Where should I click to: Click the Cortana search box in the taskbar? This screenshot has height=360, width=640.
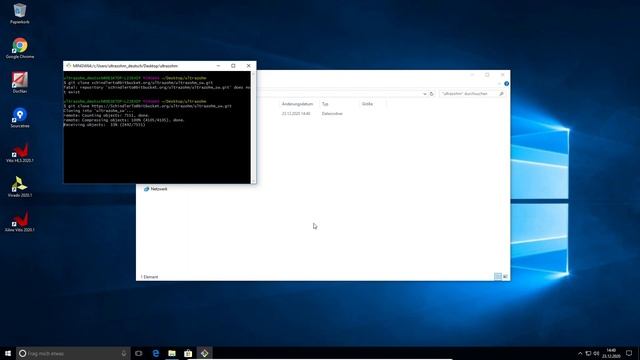(x=73, y=353)
